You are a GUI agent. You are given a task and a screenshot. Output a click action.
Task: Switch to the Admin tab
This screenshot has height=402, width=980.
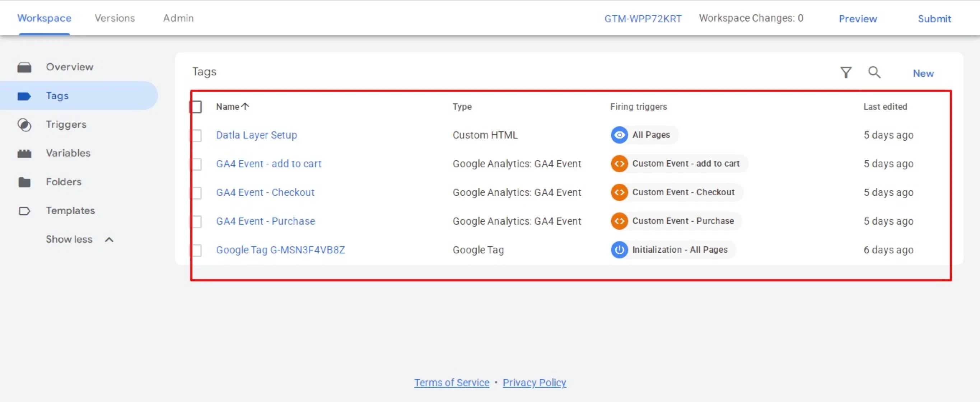point(178,18)
